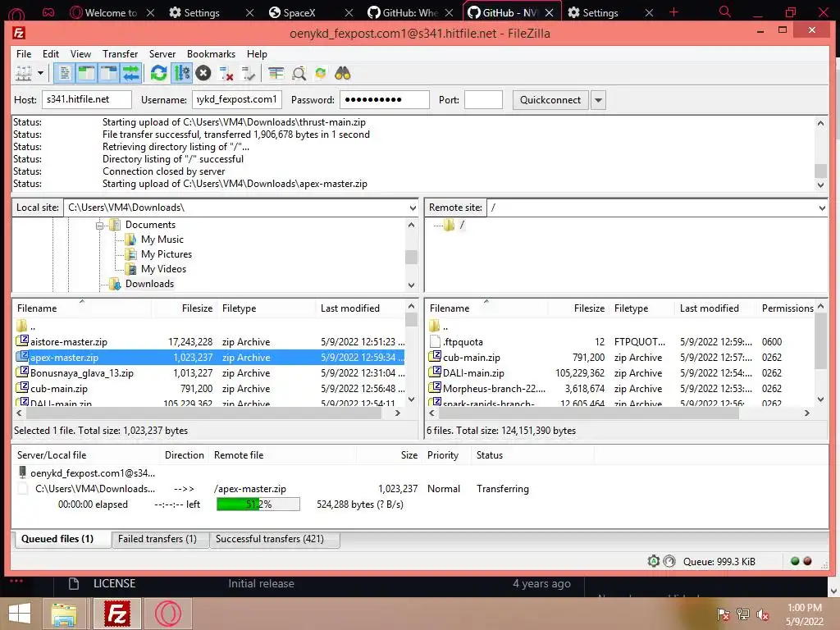The image size is (840, 630).
Task: Click the Quickconnect button
Action: [550, 100]
